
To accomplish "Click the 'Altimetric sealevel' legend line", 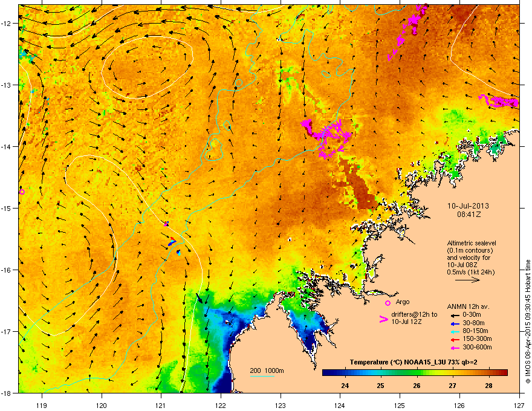I will pos(472,243).
